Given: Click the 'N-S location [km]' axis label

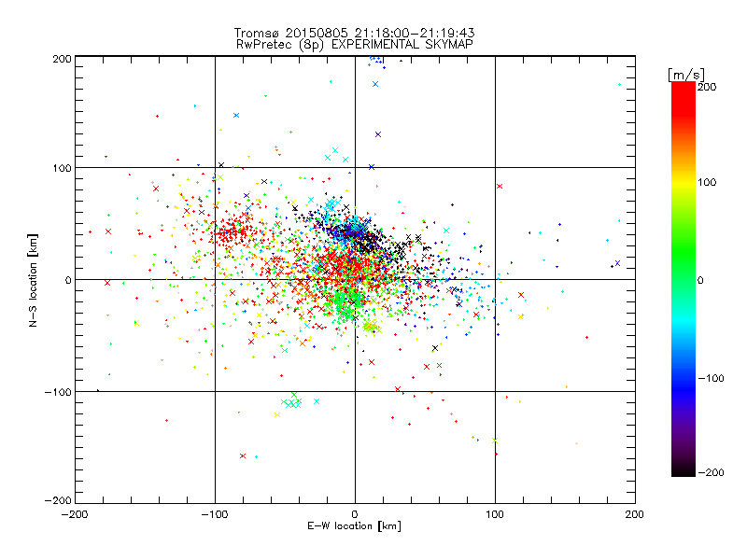Looking at the screenshot, I should 33,280.
